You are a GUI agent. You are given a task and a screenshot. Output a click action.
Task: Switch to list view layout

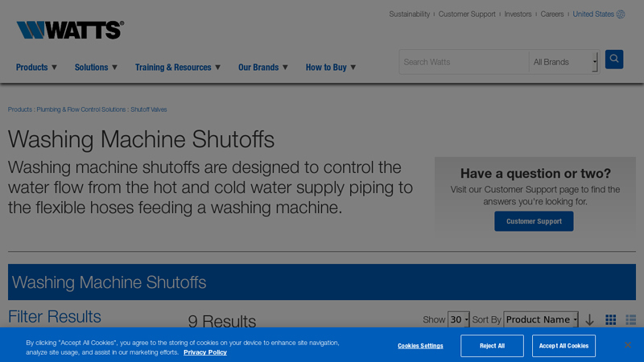630,319
